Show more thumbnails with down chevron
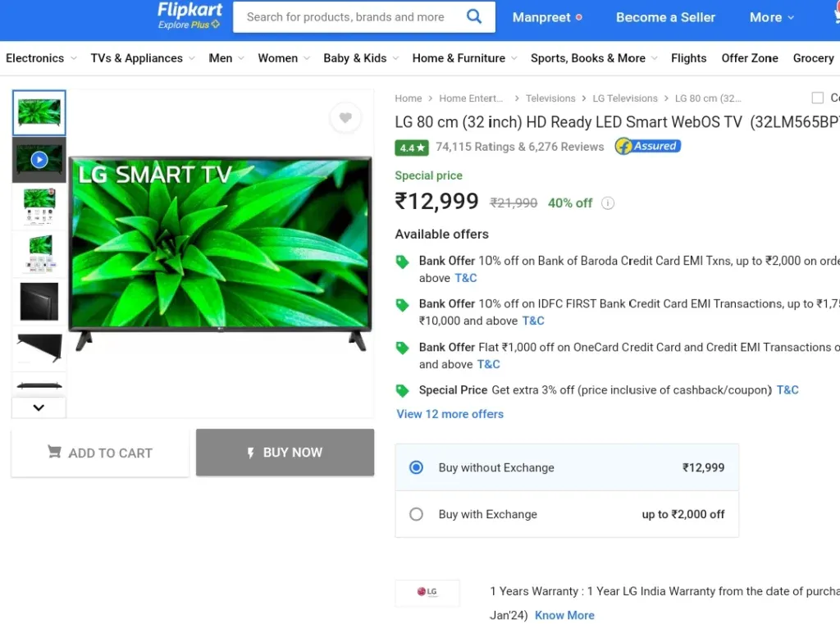Image resolution: width=840 pixels, height=624 pixels. 39,408
